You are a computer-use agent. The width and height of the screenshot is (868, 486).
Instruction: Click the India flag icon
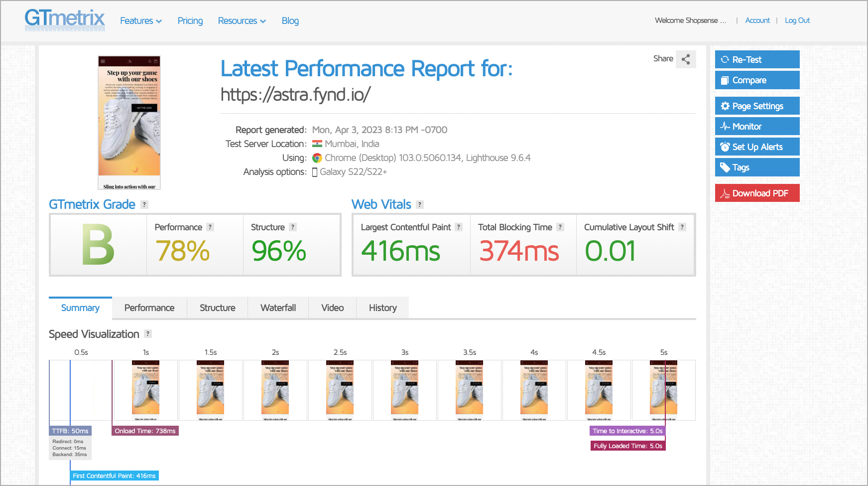[317, 144]
